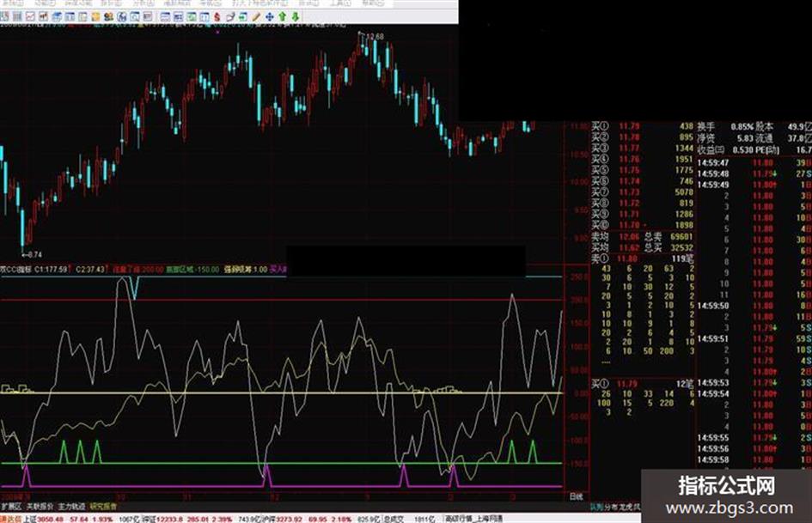Screen dimensions: 812x523
Task: Click the 换手 0.85% field
Action: click(725, 126)
